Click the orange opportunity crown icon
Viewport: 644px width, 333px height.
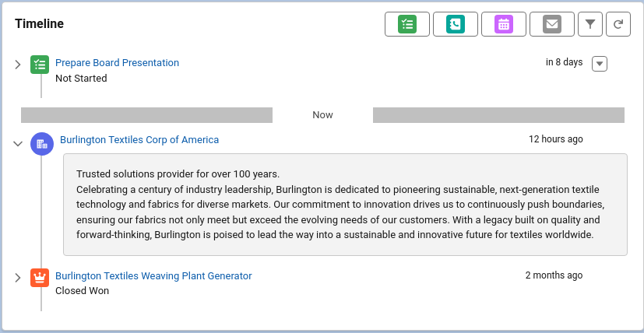(x=40, y=278)
